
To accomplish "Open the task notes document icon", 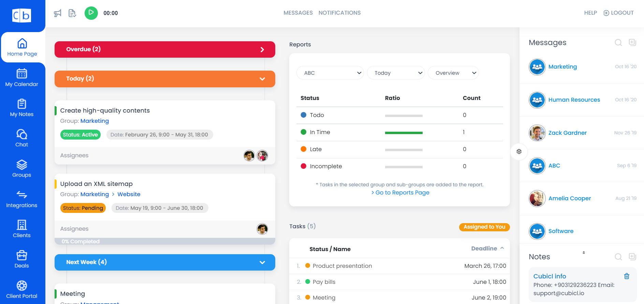I will click(72, 13).
